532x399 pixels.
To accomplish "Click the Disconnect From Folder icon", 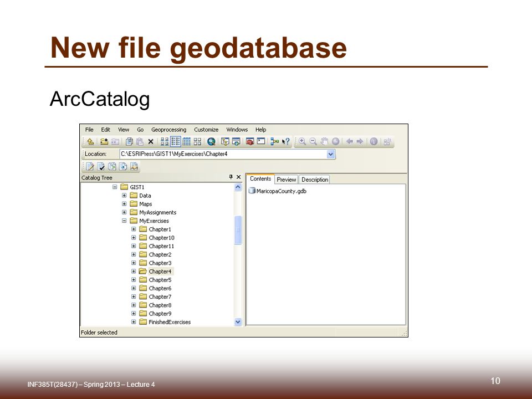I will click(x=115, y=141).
